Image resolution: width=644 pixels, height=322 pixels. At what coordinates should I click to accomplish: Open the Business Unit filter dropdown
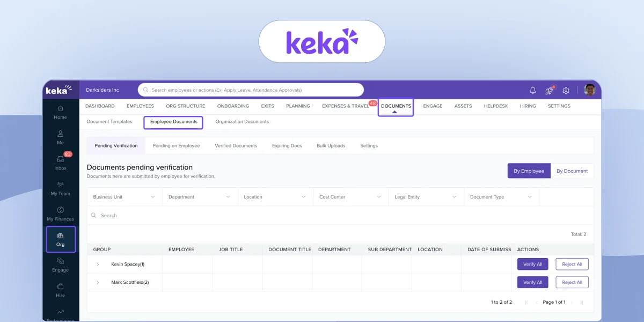[125, 197]
